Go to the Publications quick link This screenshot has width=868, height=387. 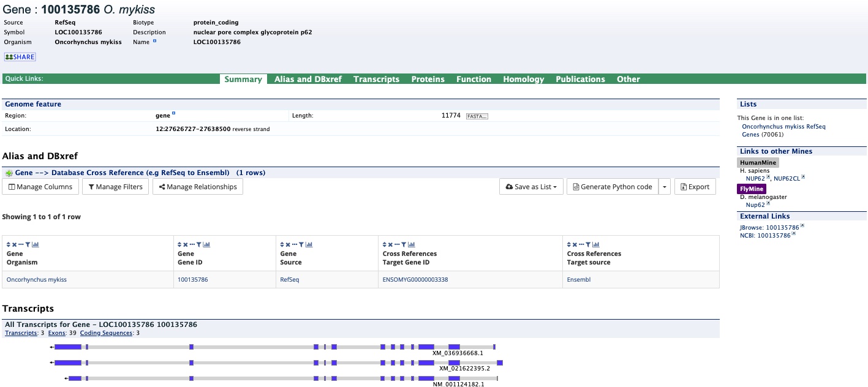(x=580, y=79)
